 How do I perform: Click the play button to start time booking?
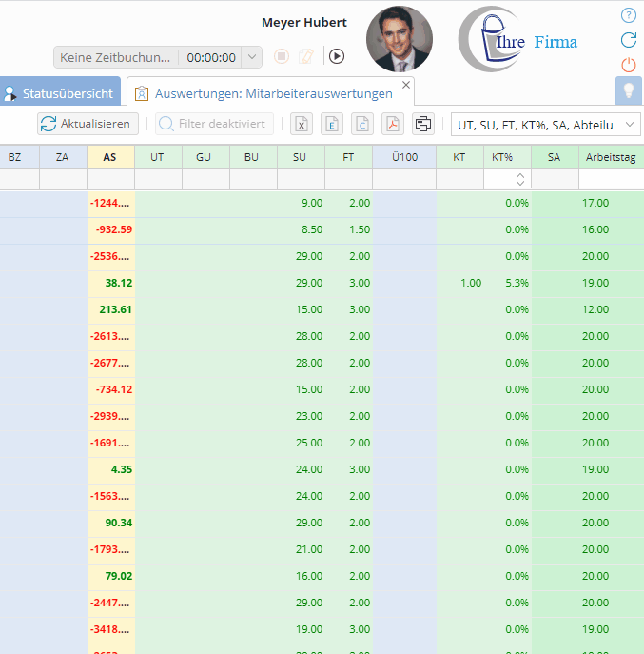(x=337, y=56)
